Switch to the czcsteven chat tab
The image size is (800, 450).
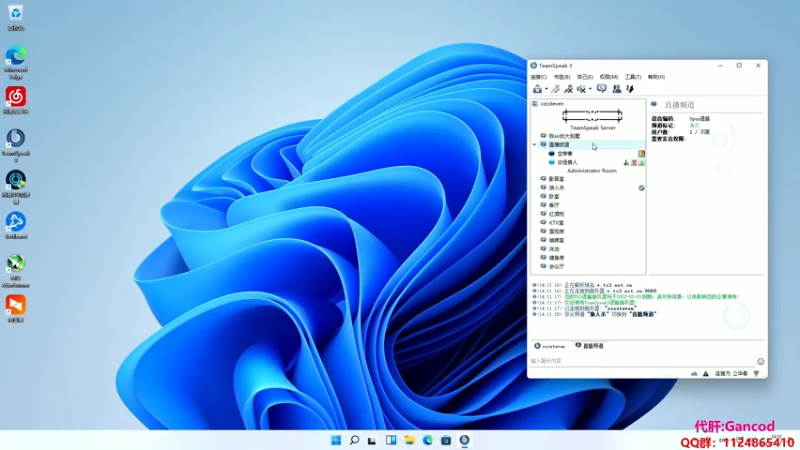pos(549,346)
